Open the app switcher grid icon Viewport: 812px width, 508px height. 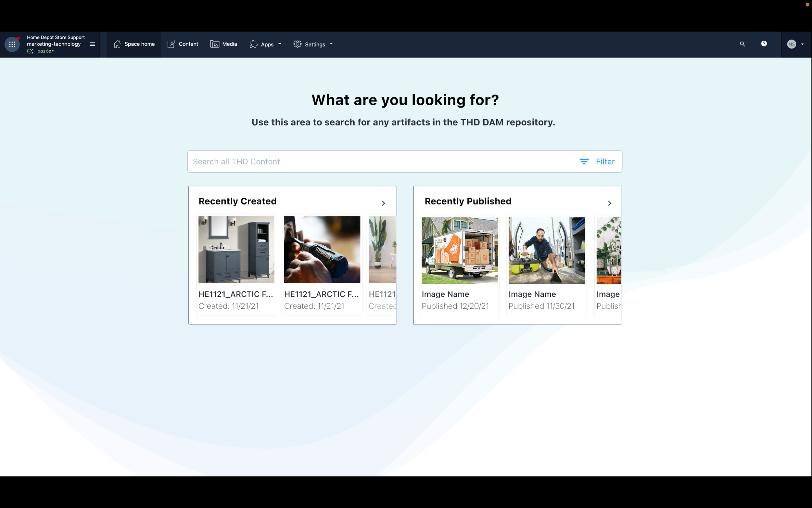click(x=12, y=44)
